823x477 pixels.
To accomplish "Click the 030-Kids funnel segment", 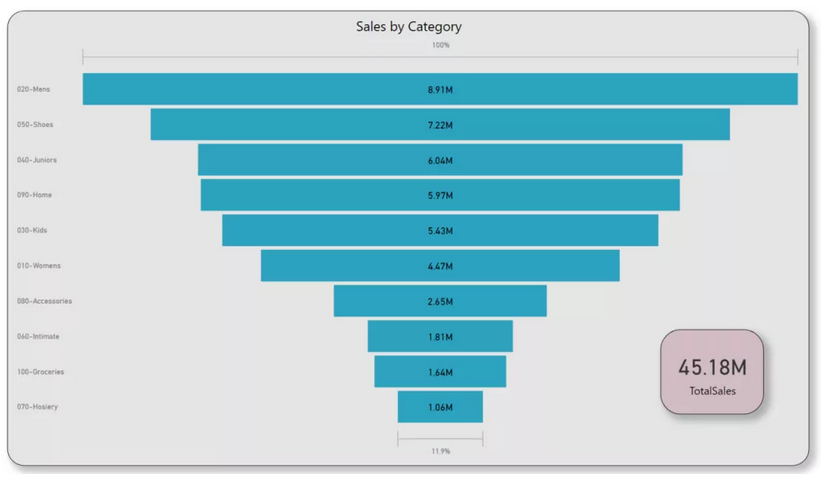I will 440,230.
